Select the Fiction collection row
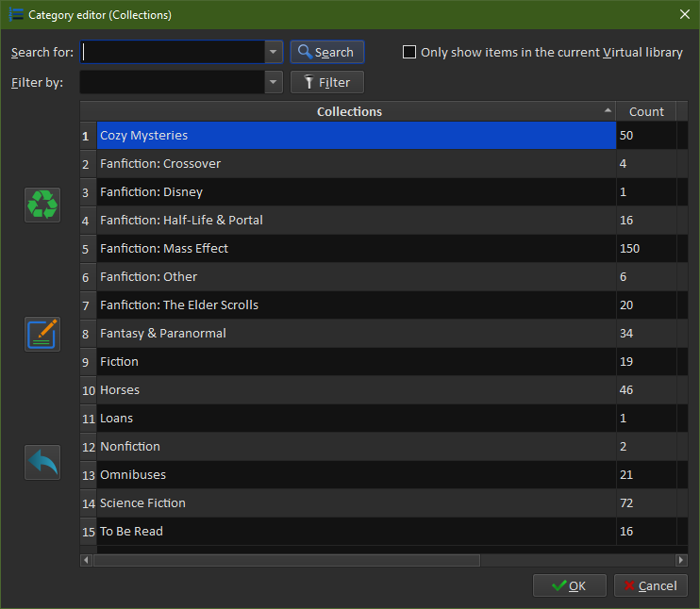Image resolution: width=700 pixels, height=609 pixels. pyautogui.click(x=357, y=361)
